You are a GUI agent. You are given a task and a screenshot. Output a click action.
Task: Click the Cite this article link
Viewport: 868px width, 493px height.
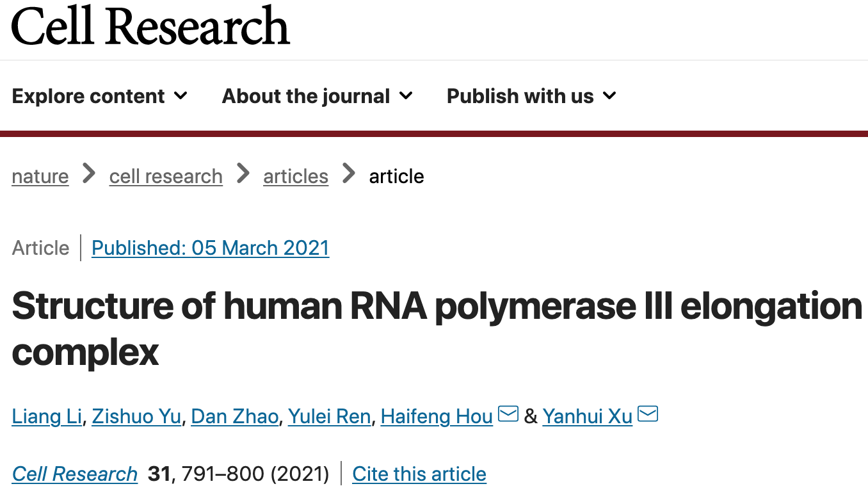click(x=419, y=474)
